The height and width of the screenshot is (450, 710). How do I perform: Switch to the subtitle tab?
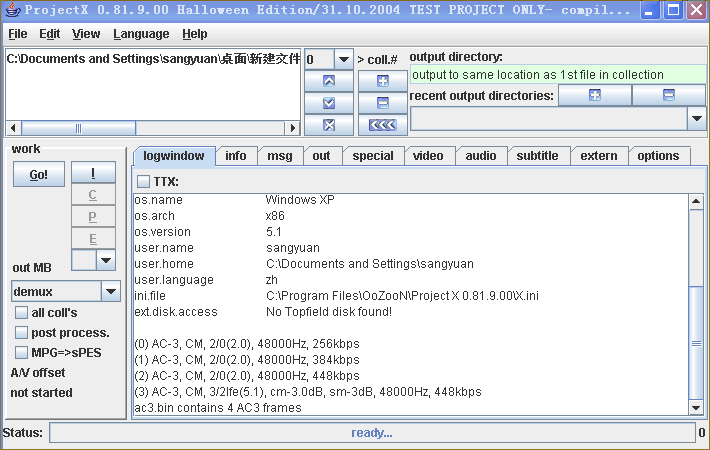(537, 156)
